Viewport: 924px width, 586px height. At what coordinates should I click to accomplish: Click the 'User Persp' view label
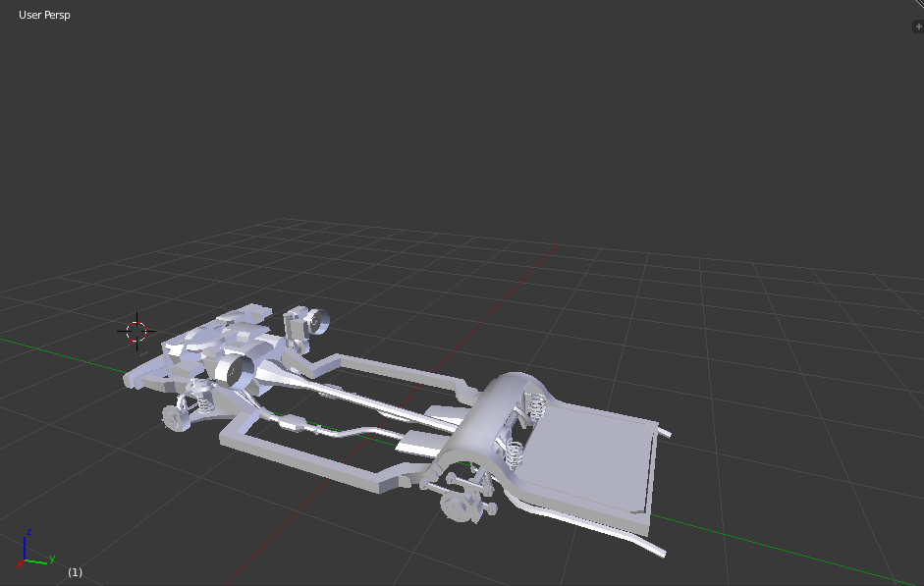pos(44,15)
